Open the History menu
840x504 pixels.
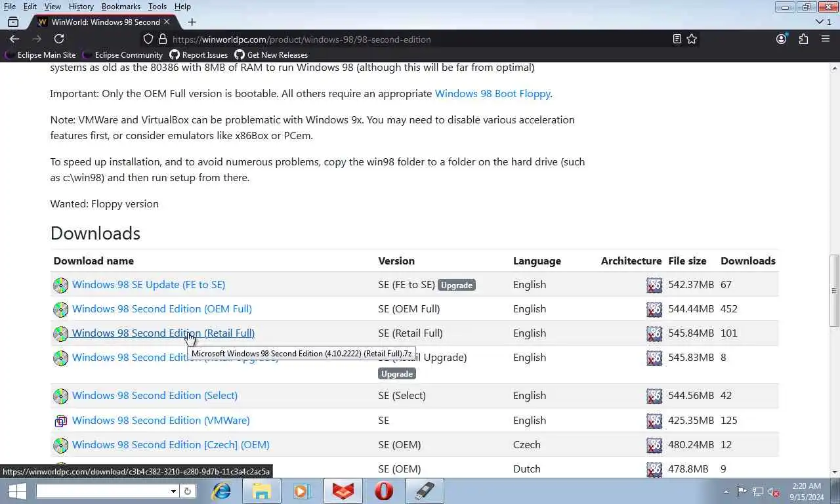click(81, 7)
